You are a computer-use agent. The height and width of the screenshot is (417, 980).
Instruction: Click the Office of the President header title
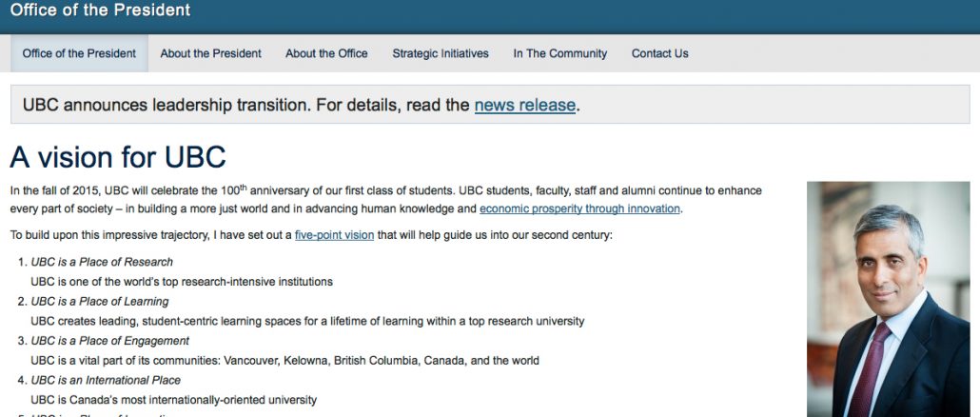click(x=100, y=10)
